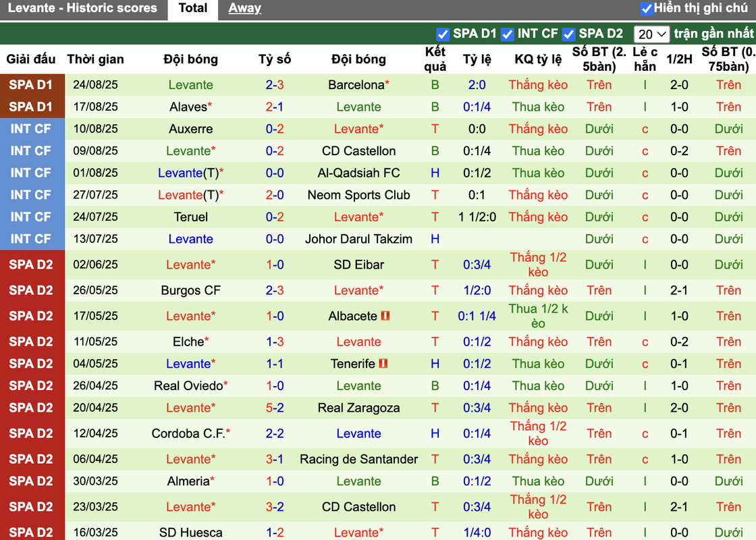Screen dimensions: 756x540
Task: Click Elche team name
Action: point(188,342)
